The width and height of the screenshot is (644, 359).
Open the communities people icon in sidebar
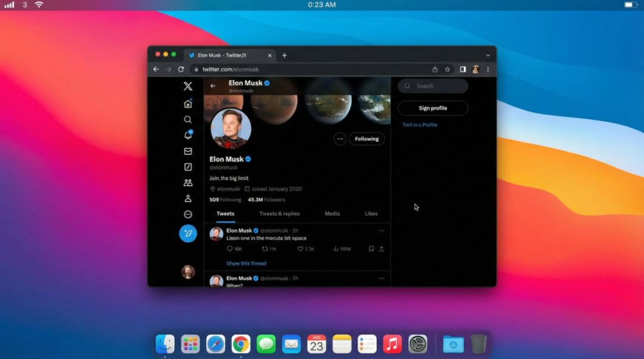tap(188, 183)
